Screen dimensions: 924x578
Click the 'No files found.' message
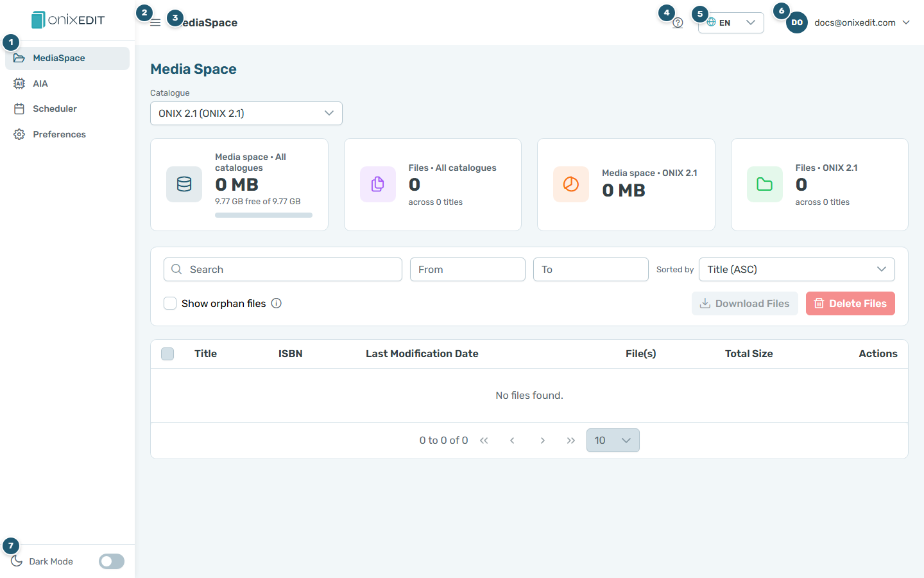tap(529, 396)
